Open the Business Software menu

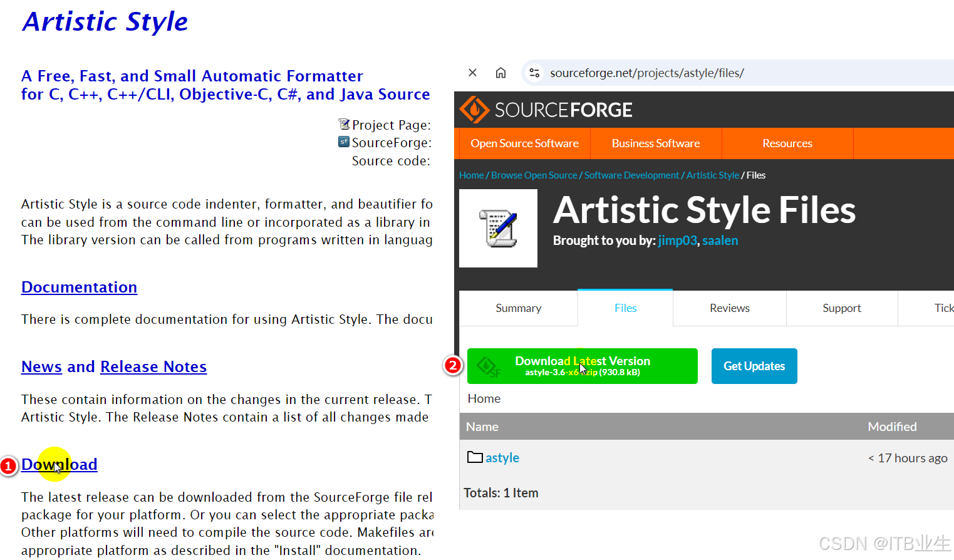tap(656, 143)
